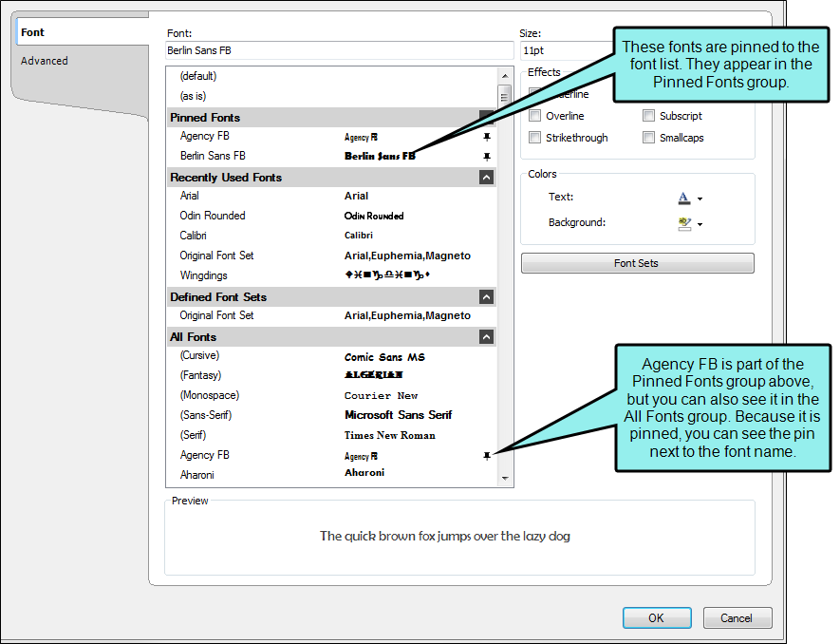Click font list scrollbar up arrow
Screen dimensions: 840x644
[x=505, y=76]
